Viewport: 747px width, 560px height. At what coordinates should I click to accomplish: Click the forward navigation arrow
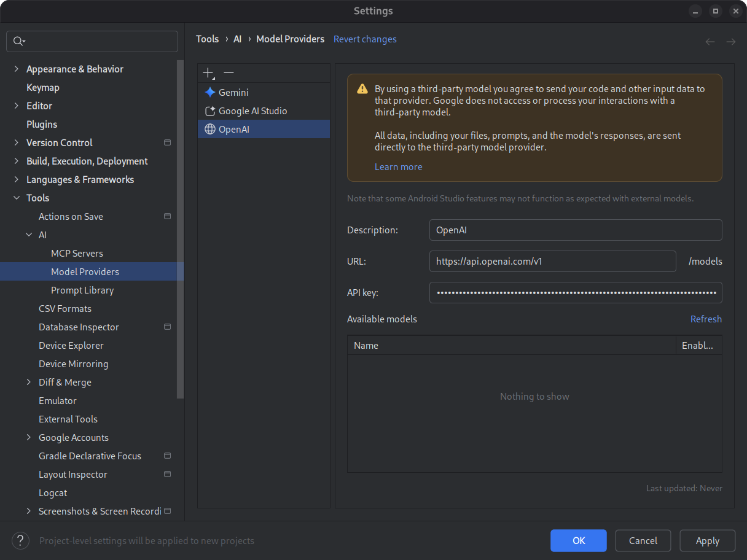(730, 41)
